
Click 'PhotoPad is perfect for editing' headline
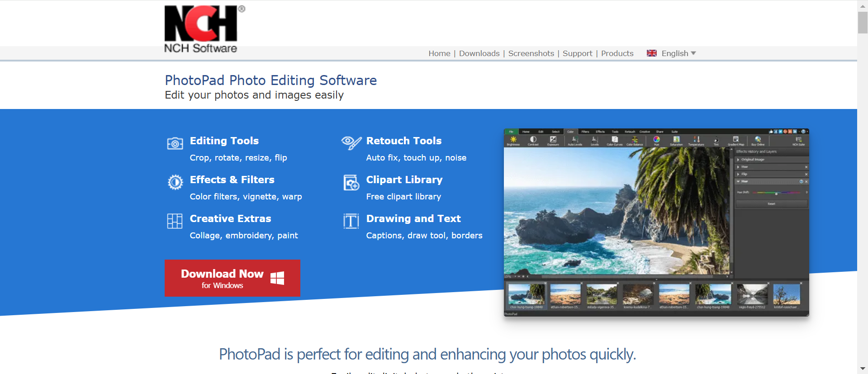[x=427, y=354]
